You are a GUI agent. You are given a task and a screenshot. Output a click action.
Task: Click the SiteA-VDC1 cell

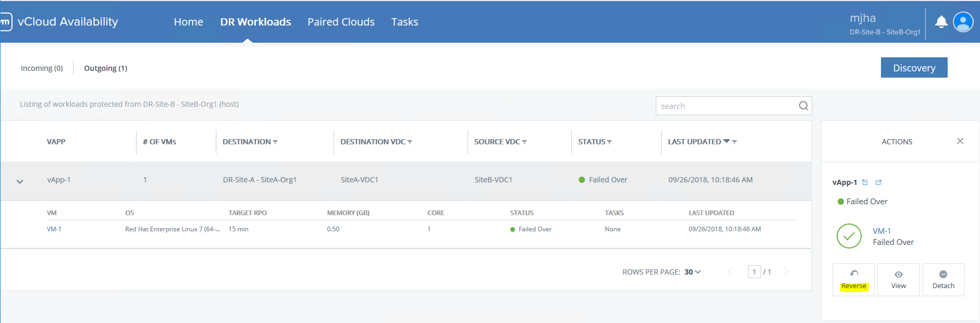360,180
